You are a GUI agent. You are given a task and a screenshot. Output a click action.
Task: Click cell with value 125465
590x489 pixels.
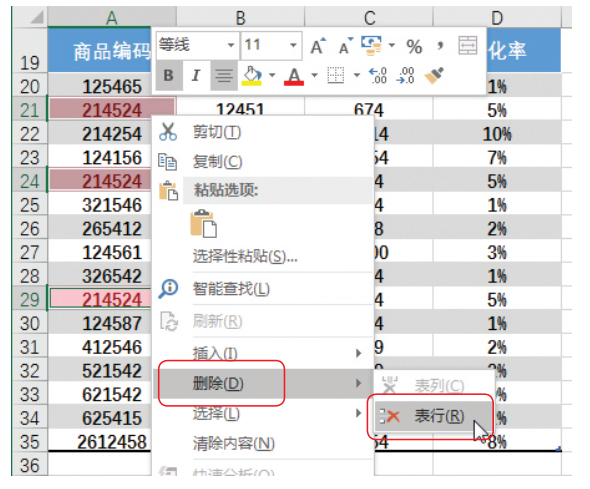[x=100, y=86]
